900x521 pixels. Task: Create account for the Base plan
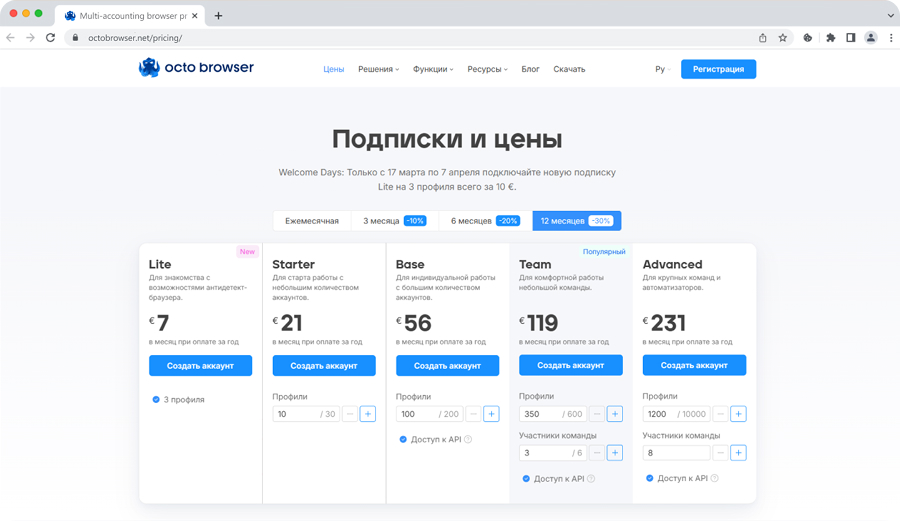point(447,366)
